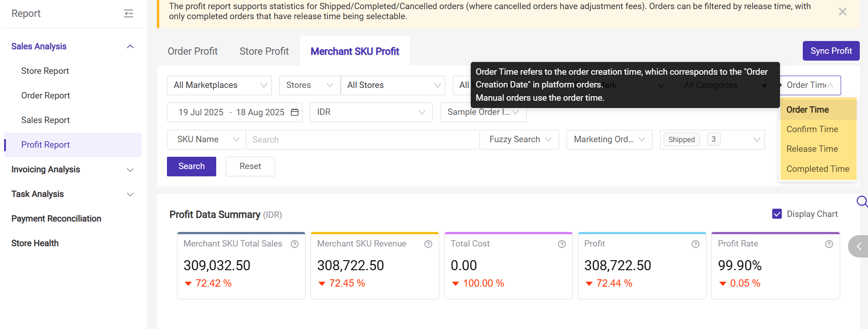This screenshot has width=868, height=329.
Task: Click the Report sidebar title
Action: [26, 14]
